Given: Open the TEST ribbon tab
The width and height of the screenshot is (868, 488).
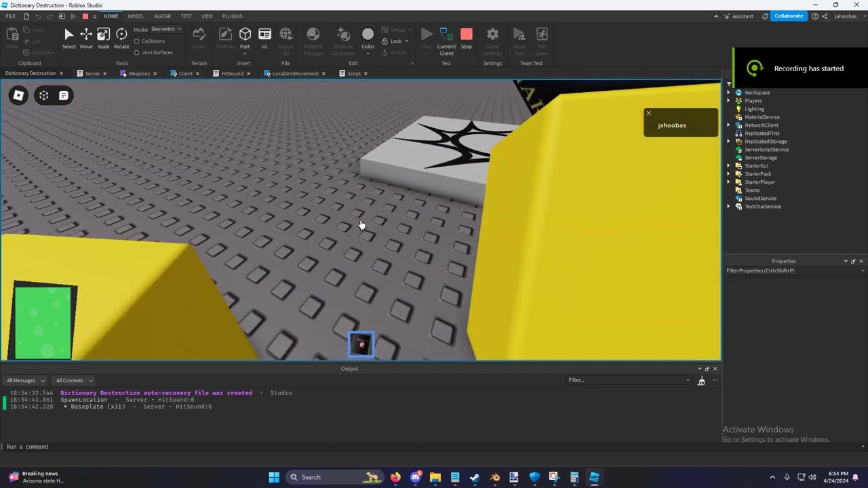Looking at the screenshot, I should pyautogui.click(x=186, y=16).
